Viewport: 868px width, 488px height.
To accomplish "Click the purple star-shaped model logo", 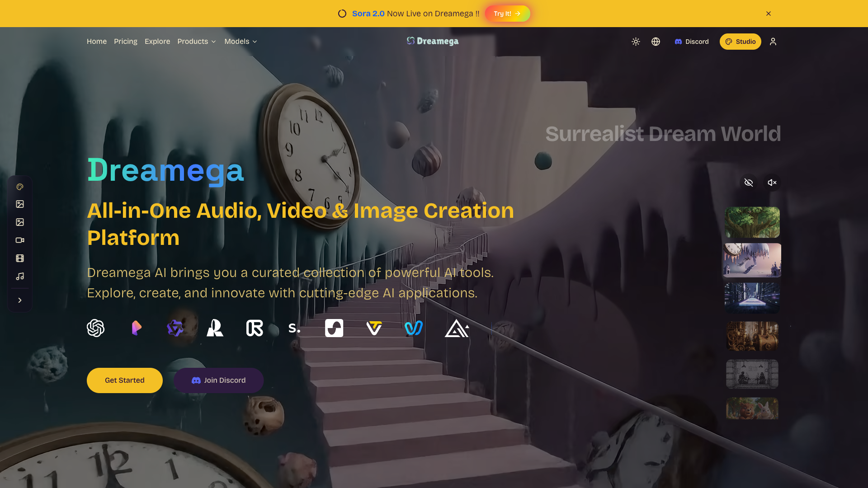I will point(175,328).
